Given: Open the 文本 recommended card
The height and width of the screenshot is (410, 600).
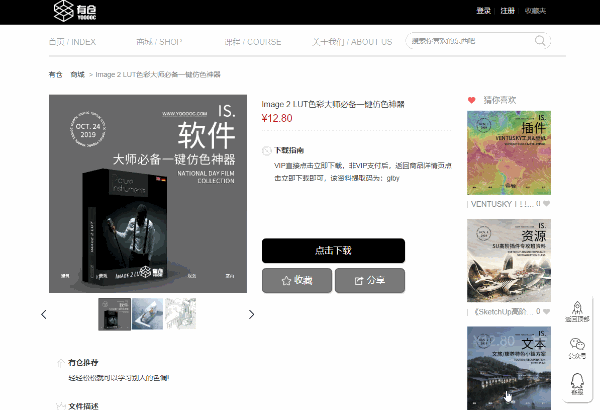Looking at the screenshot, I should point(509,368).
